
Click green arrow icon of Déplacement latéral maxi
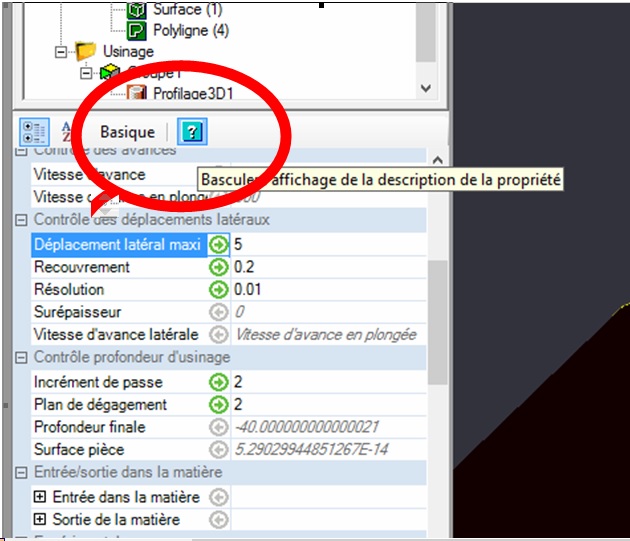[x=219, y=244]
